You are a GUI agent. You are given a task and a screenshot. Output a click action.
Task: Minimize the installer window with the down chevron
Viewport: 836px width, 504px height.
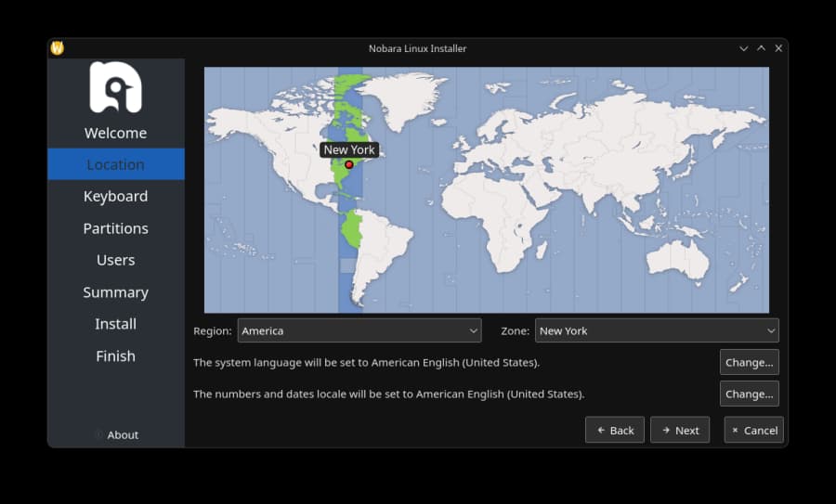coord(743,48)
